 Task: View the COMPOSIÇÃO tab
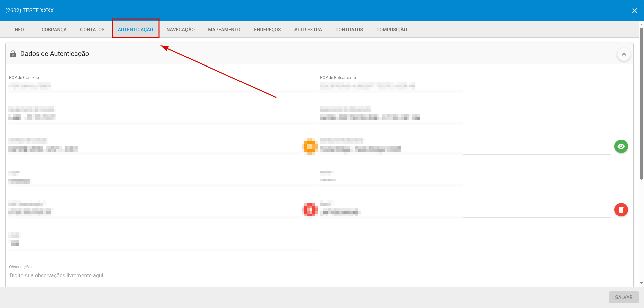(391, 30)
